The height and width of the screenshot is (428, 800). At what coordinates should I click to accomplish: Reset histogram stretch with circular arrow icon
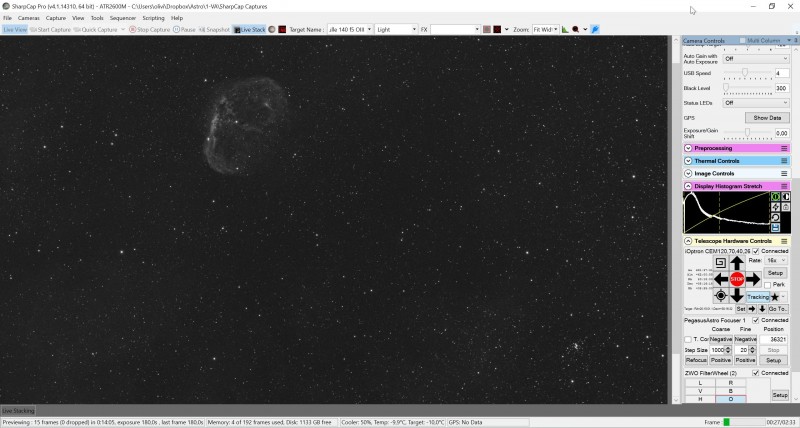[776, 217]
